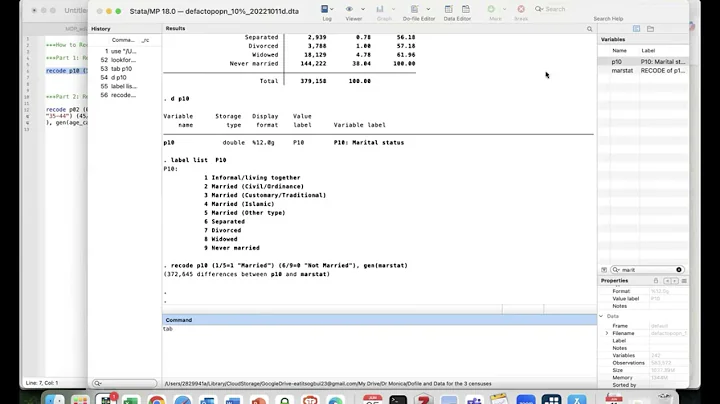Click filter options icon left of Variables search
Screen dimensions: 720x404
click(604, 270)
